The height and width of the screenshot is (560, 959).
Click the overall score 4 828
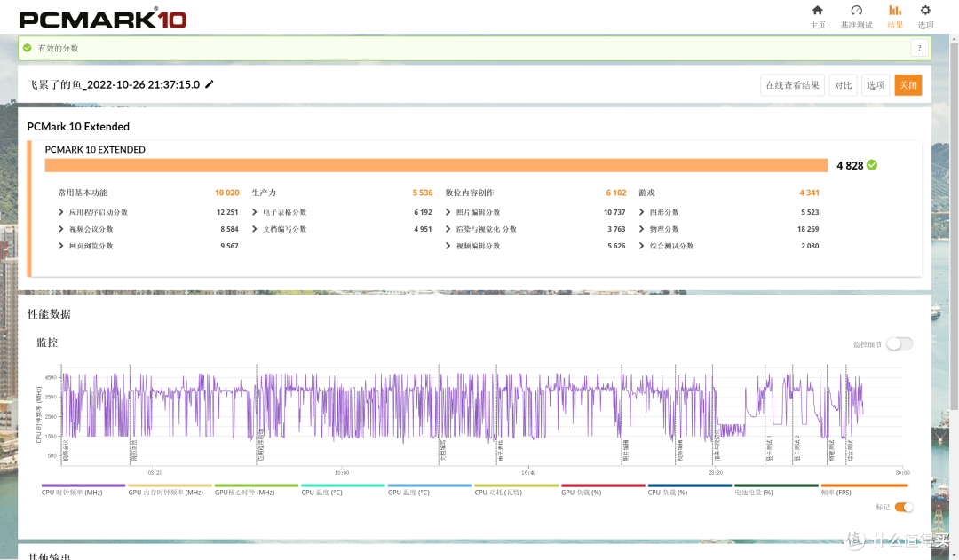coord(850,166)
